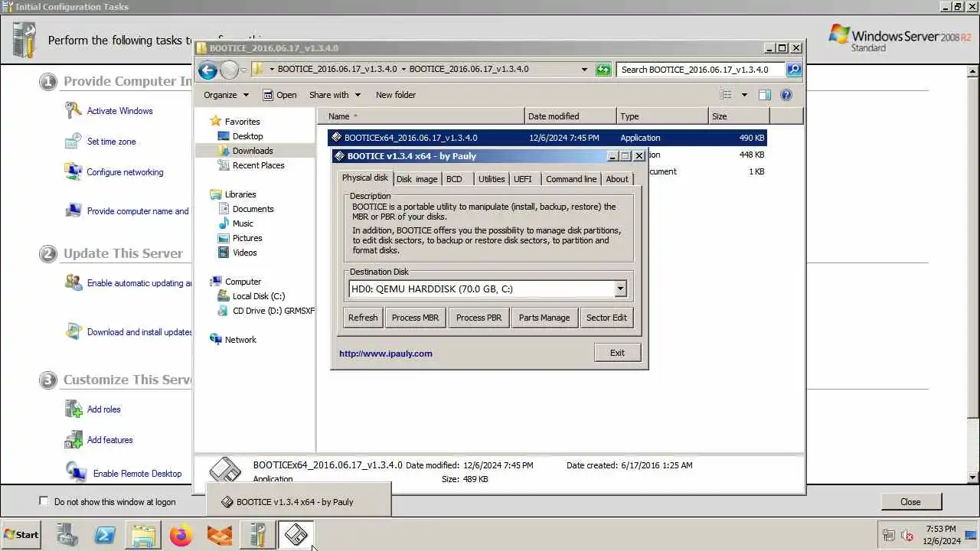
Task: Open Explorer help question mark icon
Action: click(786, 95)
